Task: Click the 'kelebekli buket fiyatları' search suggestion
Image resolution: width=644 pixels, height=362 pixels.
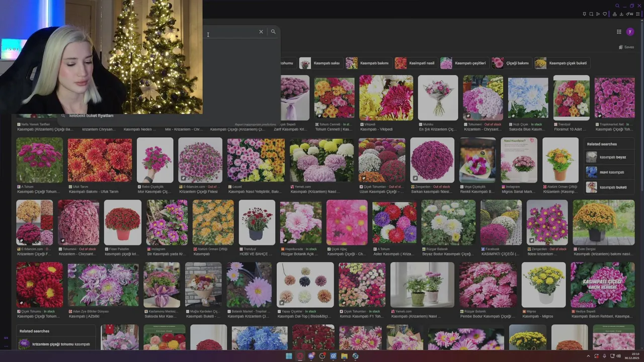Action: (91, 116)
